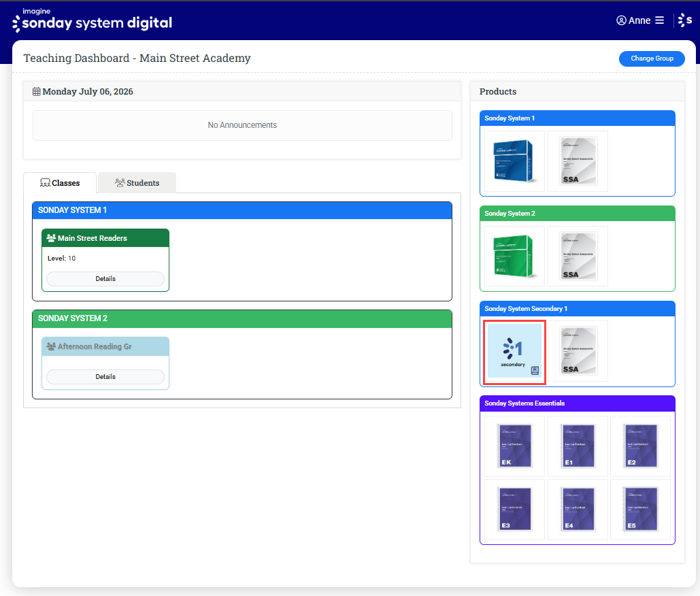Viewport: 700px width, 596px height.
Task: Open the Sonday System 1 blue box product
Action: pos(514,161)
